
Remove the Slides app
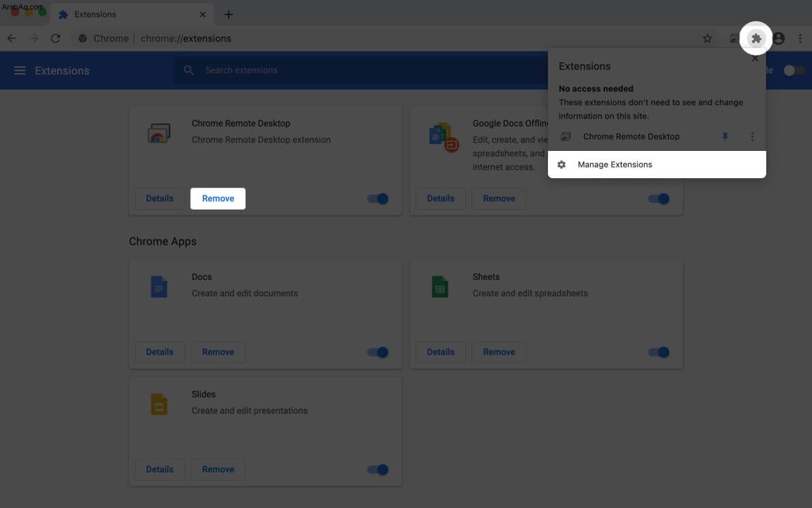[218, 469]
